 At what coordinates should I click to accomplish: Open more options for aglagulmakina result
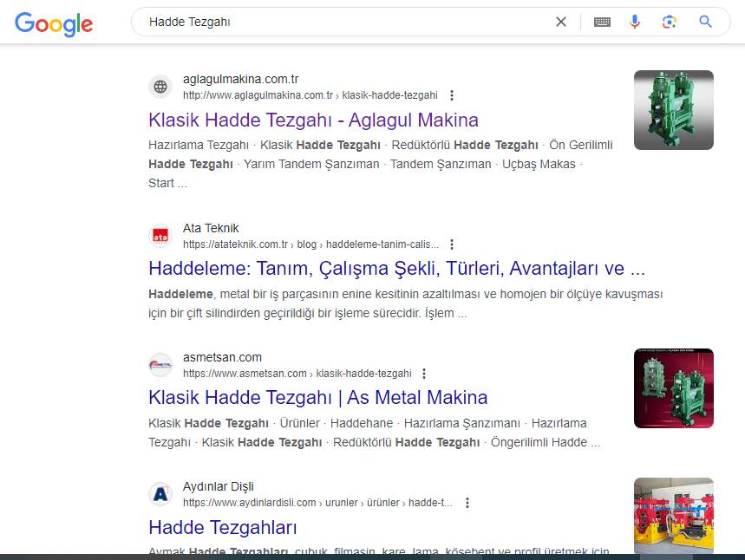(452, 95)
